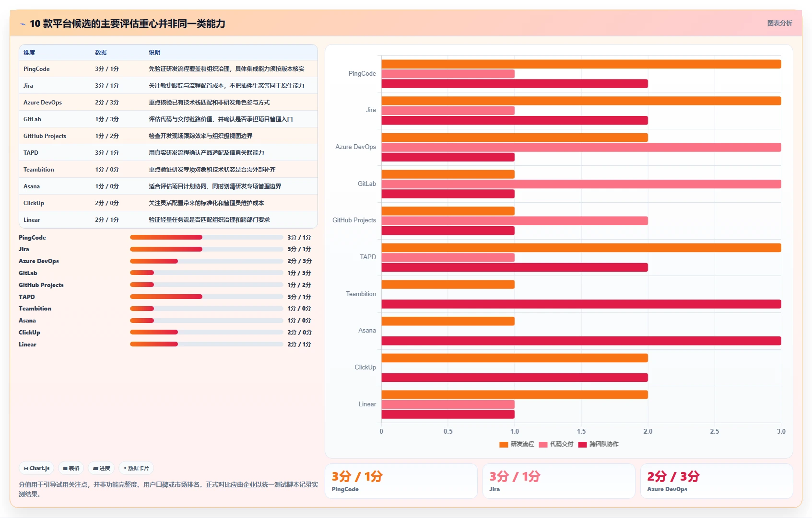Click description starting 先验证研发流程覆盖
Image resolution: width=812 pixels, height=518 pixels.
226,69
